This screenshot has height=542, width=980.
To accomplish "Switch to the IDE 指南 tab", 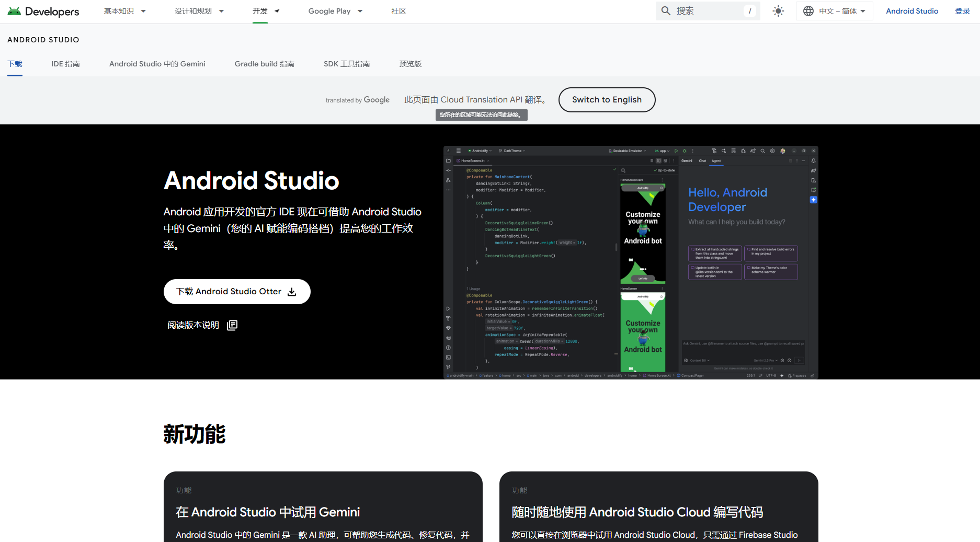I will pos(65,64).
